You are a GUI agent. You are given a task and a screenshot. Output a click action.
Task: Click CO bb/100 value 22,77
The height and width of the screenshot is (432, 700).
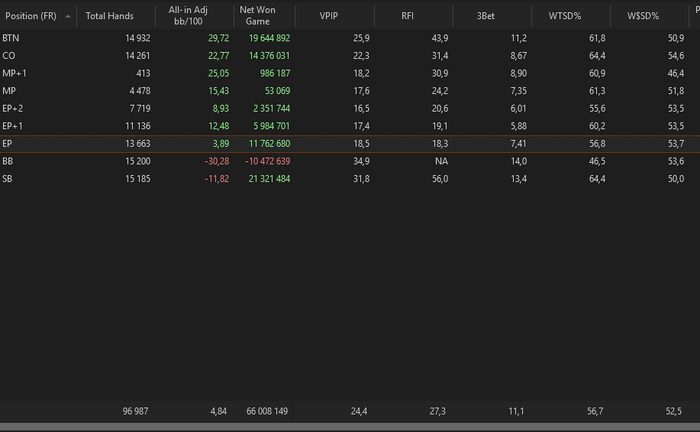[218, 56]
